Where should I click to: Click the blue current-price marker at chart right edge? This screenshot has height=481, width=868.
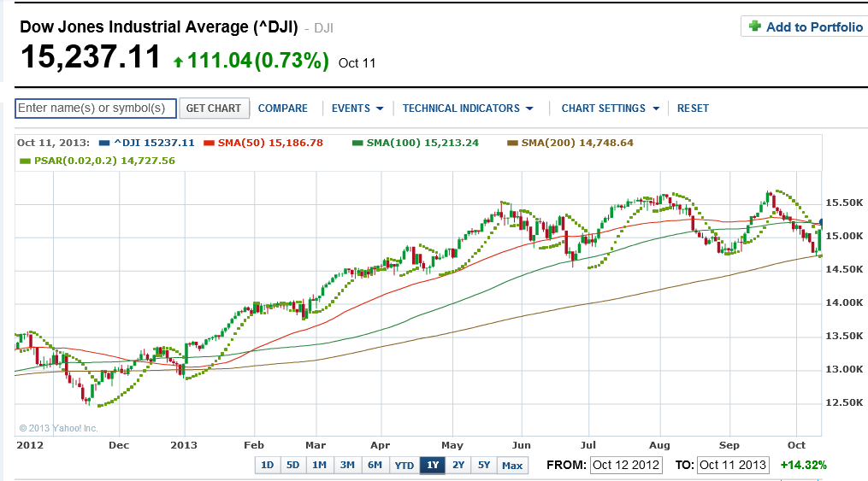pyautogui.click(x=821, y=221)
